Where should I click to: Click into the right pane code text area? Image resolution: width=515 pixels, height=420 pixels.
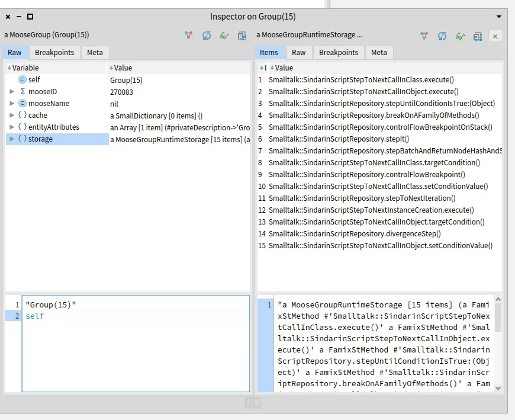(x=384, y=344)
